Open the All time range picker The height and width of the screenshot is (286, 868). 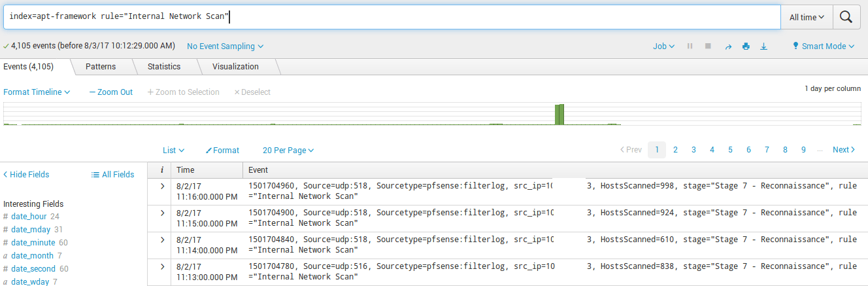pos(807,18)
